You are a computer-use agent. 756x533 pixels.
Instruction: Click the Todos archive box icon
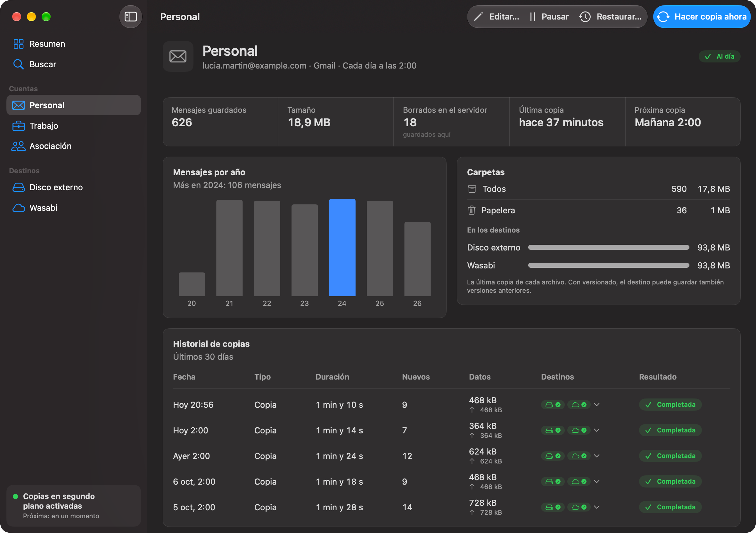[472, 189]
